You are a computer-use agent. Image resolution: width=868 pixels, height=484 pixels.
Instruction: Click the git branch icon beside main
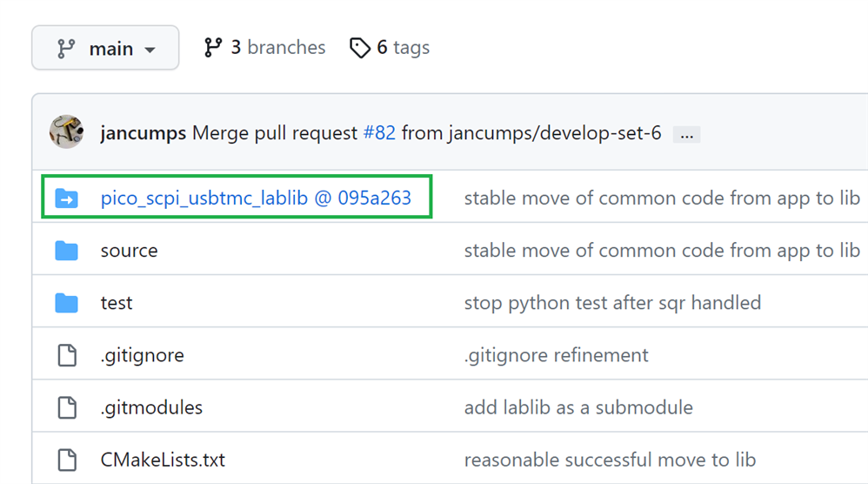click(66, 49)
